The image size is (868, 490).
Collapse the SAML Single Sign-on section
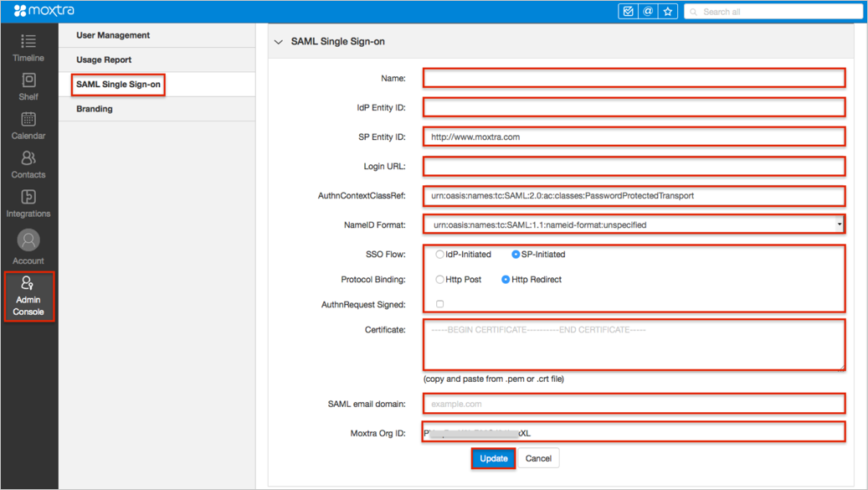tap(279, 41)
